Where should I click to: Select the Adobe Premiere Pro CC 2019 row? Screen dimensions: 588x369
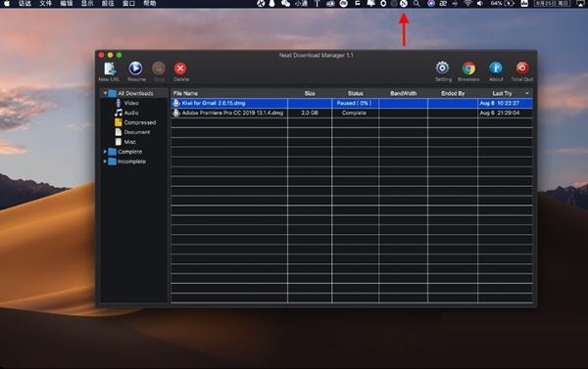click(352, 113)
